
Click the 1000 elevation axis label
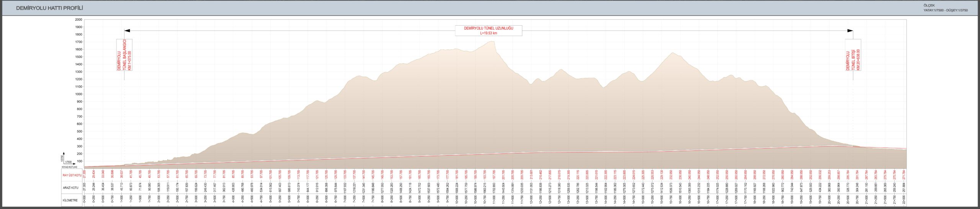tap(78, 94)
